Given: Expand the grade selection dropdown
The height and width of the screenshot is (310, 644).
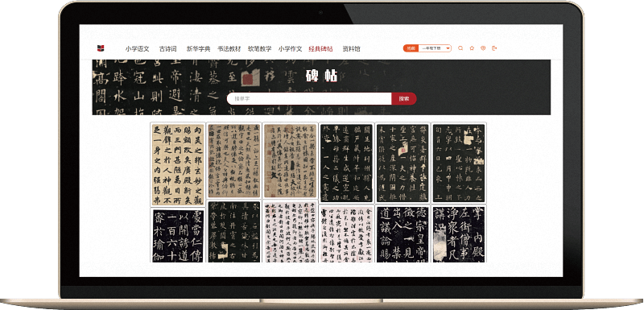Looking at the screenshot, I should 435,48.
